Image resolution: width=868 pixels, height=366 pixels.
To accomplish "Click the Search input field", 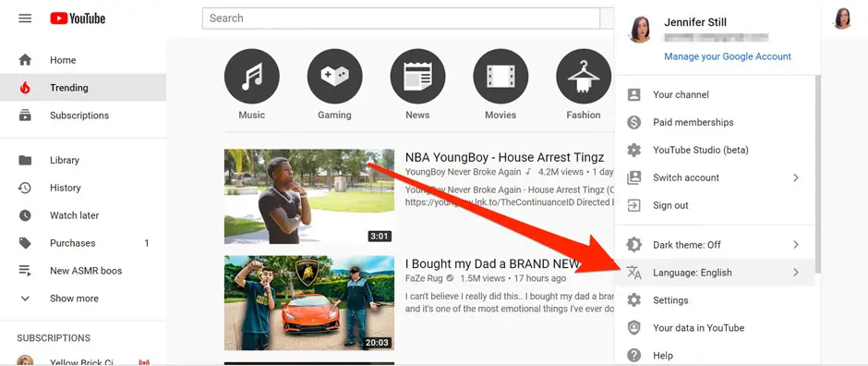I will [402, 18].
